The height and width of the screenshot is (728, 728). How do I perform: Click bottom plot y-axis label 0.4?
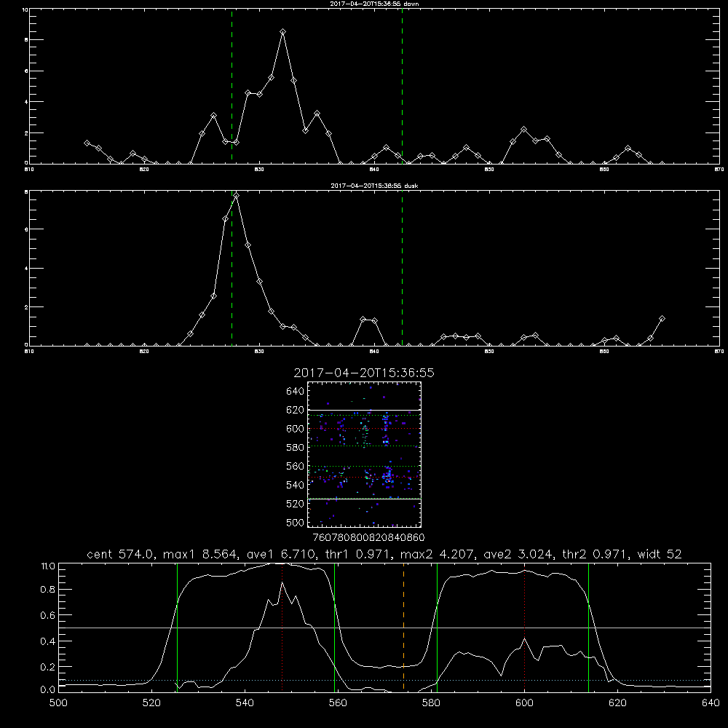pos(48,641)
